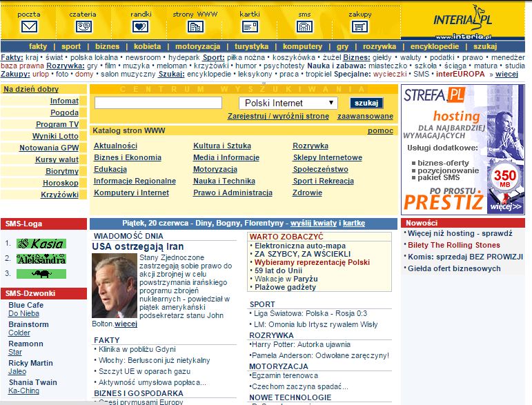Open the zakupy shopping cart icon
This screenshot has height=405, width=532.
359,27
